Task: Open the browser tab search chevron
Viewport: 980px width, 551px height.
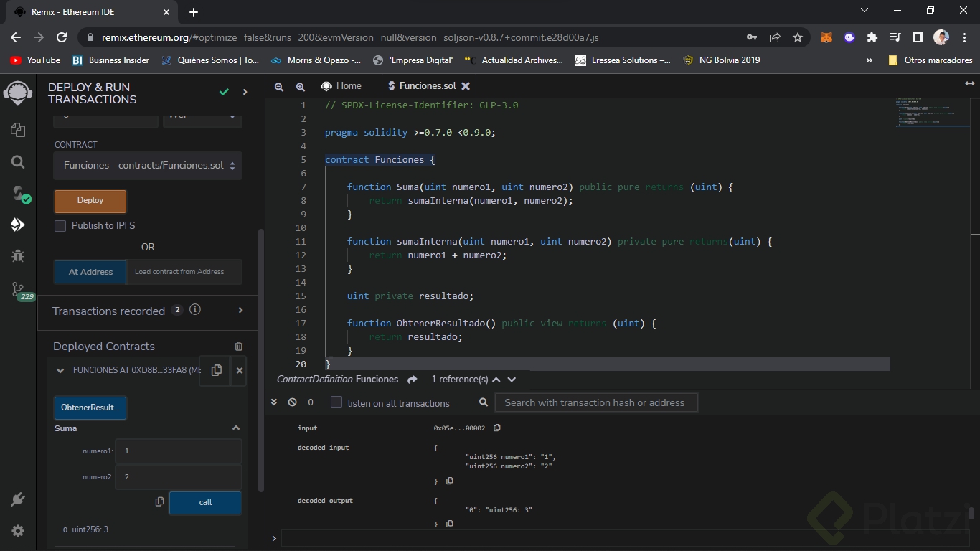Action: coord(864,11)
